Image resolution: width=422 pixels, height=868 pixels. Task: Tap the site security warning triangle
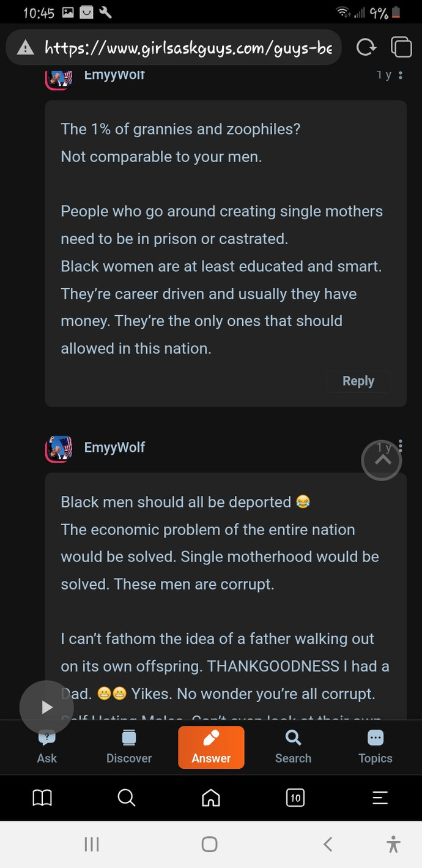25,48
